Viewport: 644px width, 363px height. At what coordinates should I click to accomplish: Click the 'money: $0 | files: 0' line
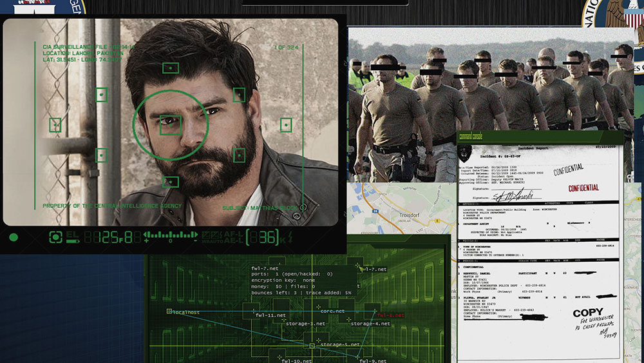283,286
